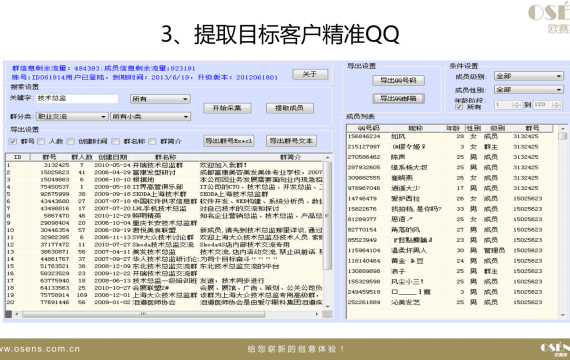Click group list 群号 column header
The width and height of the screenshot is (570, 360).
tap(49, 157)
